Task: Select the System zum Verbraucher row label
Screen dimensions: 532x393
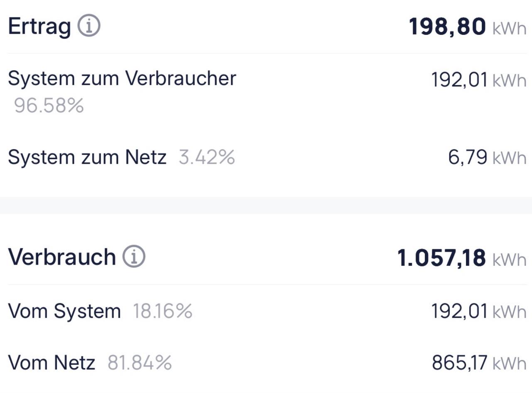Action: (x=122, y=79)
